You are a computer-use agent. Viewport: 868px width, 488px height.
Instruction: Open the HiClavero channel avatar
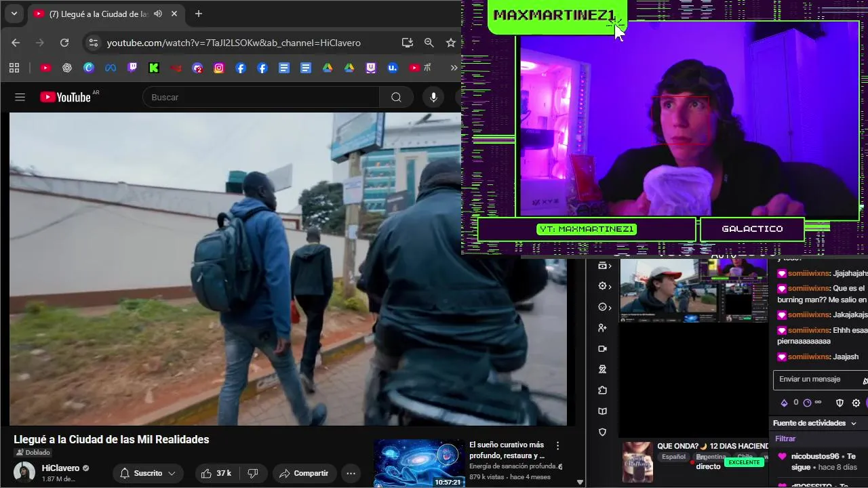tap(24, 473)
